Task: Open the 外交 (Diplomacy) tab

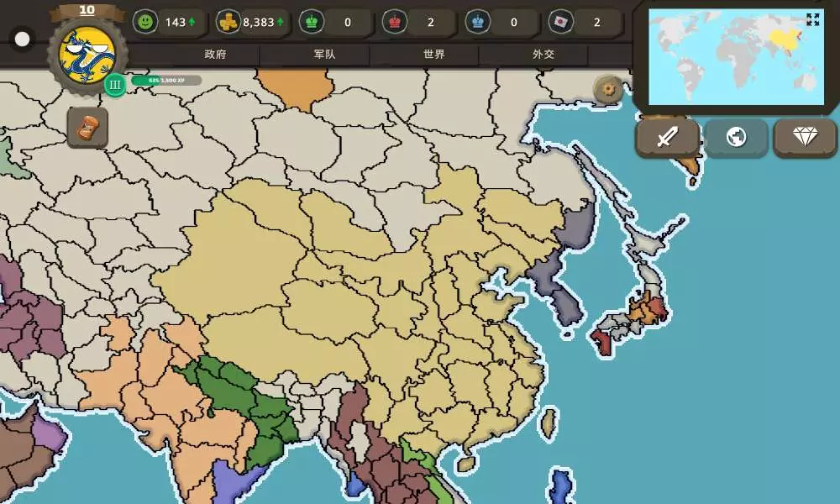Action: click(543, 55)
